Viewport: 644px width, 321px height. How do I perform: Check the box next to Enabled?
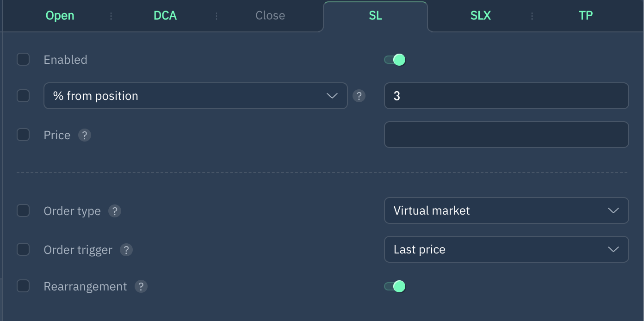[23, 60]
